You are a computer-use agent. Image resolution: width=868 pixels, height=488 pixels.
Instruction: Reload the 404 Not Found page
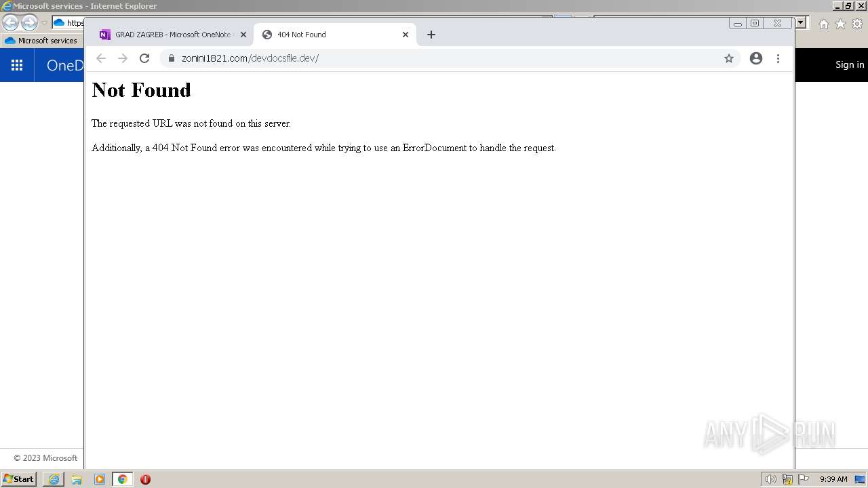point(144,58)
